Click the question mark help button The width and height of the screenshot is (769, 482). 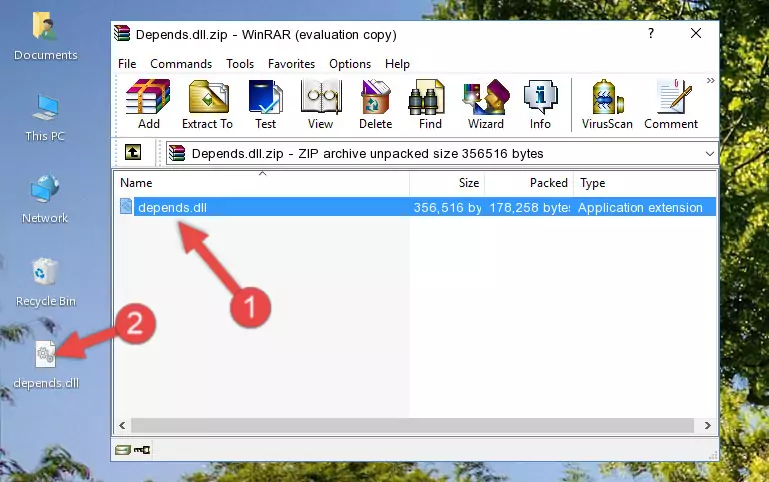coord(651,33)
